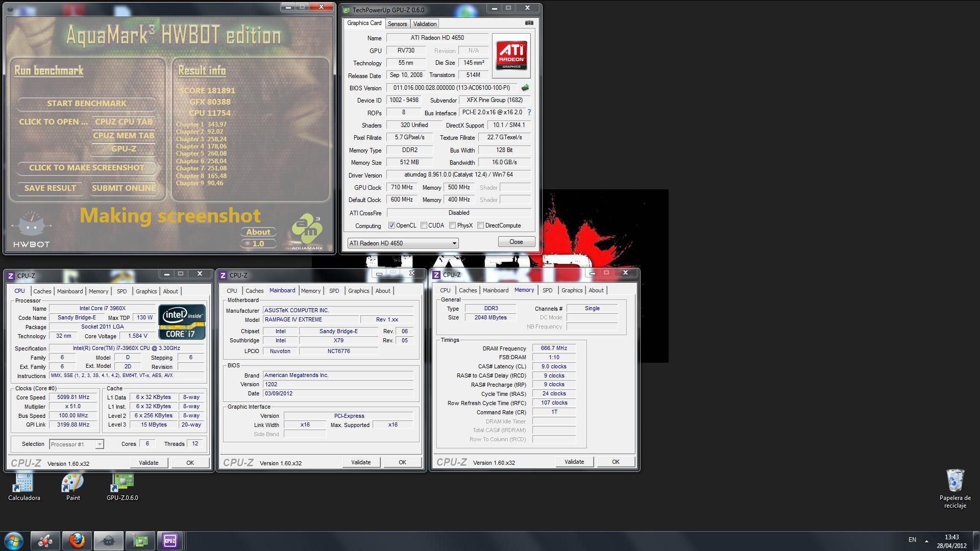Image resolution: width=980 pixels, height=551 pixels.
Task: Switch to the Validation tab in GPU-Z
Action: point(425,24)
